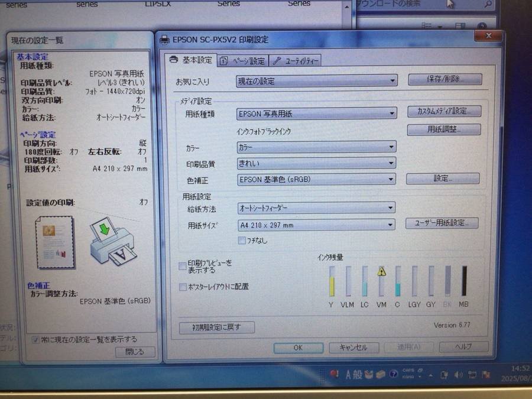This screenshot has height=399, width=532.
Task: Expand the 給紙方法 paper source dropdown
Action: click(x=317, y=208)
